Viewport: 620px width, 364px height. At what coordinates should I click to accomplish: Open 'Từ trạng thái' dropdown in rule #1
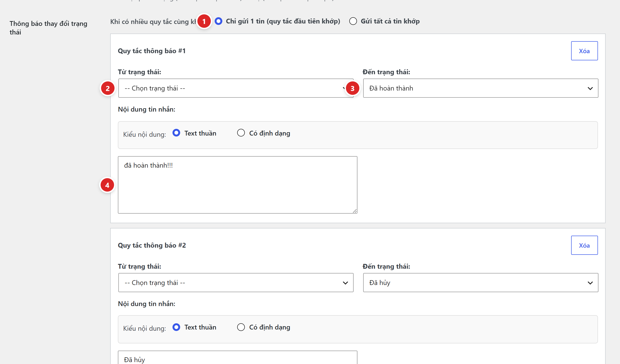[236, 88]
